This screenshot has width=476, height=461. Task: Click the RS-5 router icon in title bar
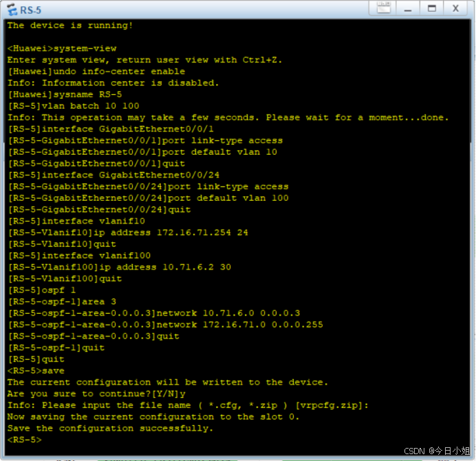pos(12,10)
